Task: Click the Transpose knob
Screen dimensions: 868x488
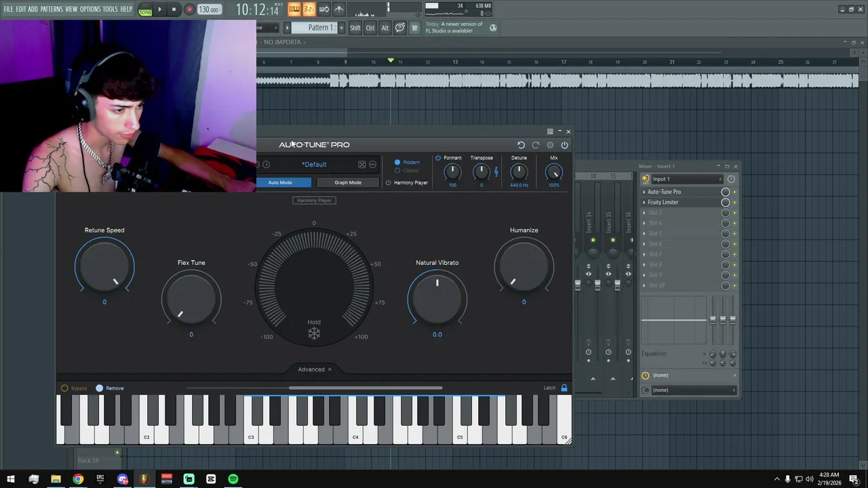Action: click(481, 172)
